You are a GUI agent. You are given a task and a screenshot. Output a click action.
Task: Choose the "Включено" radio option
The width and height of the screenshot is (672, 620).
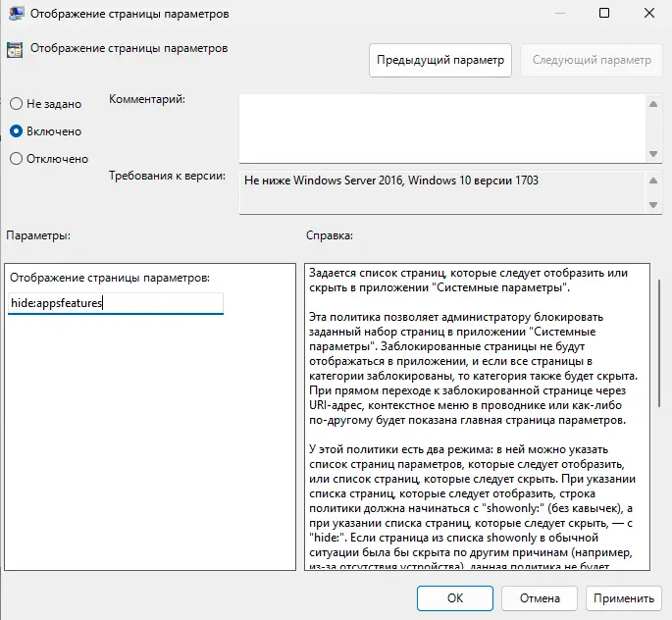tap(16, 130)
